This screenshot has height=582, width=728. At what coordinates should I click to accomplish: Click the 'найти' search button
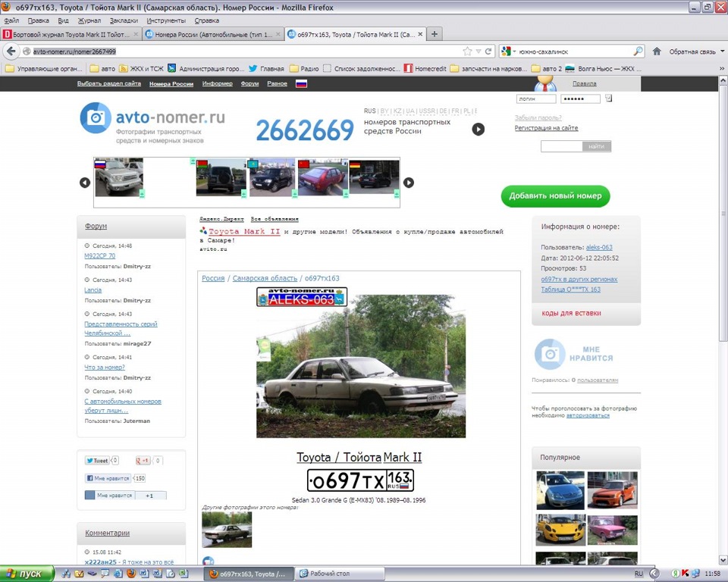[x=597, y=146]
